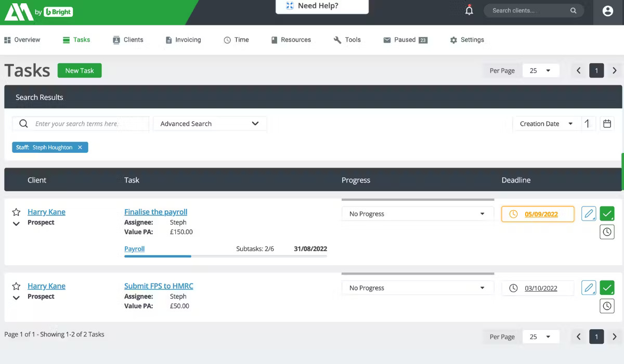This screenshot has height=364, width=624.
Task: Open the Paused tab showing 23 items
Action: tap(405, 40)
